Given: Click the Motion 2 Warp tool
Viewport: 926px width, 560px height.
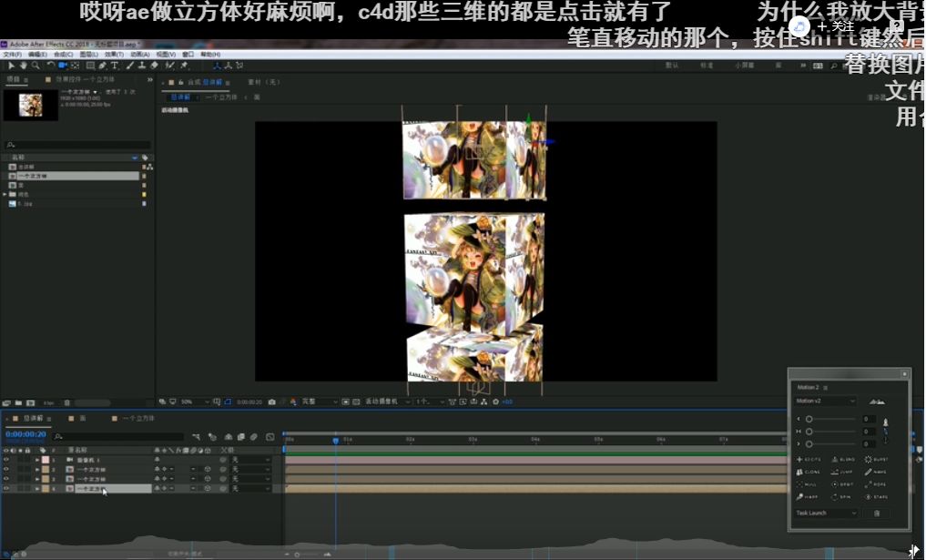Looking at the screenshot, I should pos(809,497).
